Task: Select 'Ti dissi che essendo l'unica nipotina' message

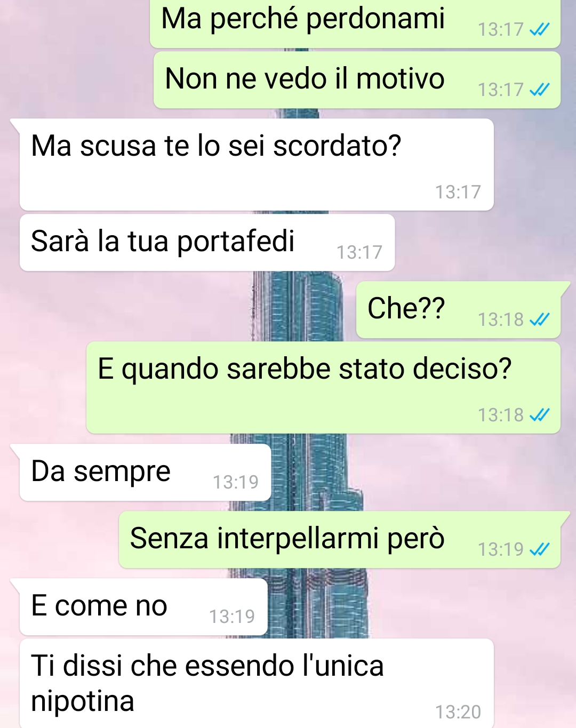Action: coord(257,683)
